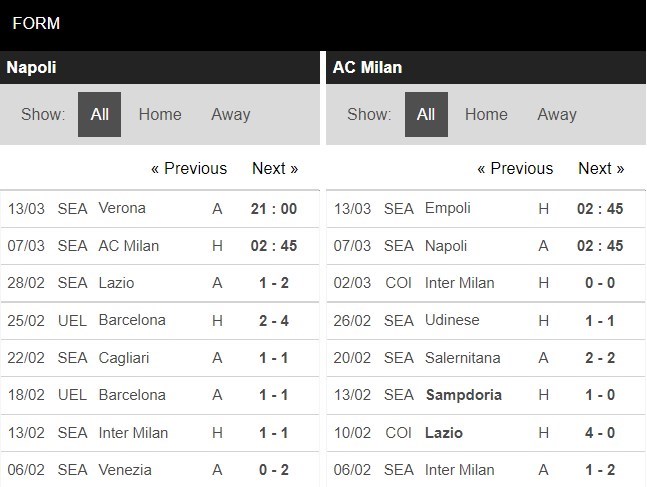Open Udinese match in AC Milan form
647x487 pixels.
[452, 320]
